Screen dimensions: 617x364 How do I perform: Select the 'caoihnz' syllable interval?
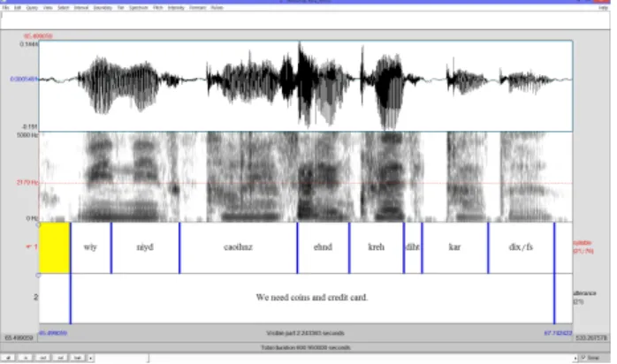point(238,247)
